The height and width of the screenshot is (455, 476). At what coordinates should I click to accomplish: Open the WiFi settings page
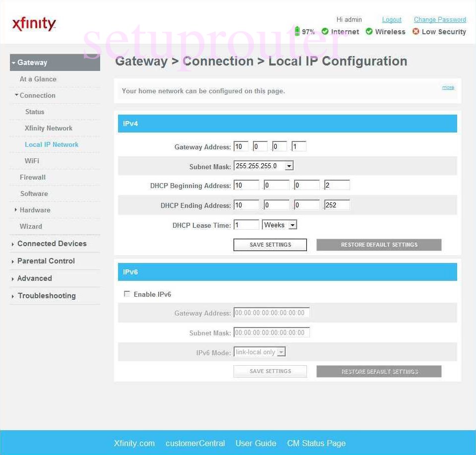[31, 161]
